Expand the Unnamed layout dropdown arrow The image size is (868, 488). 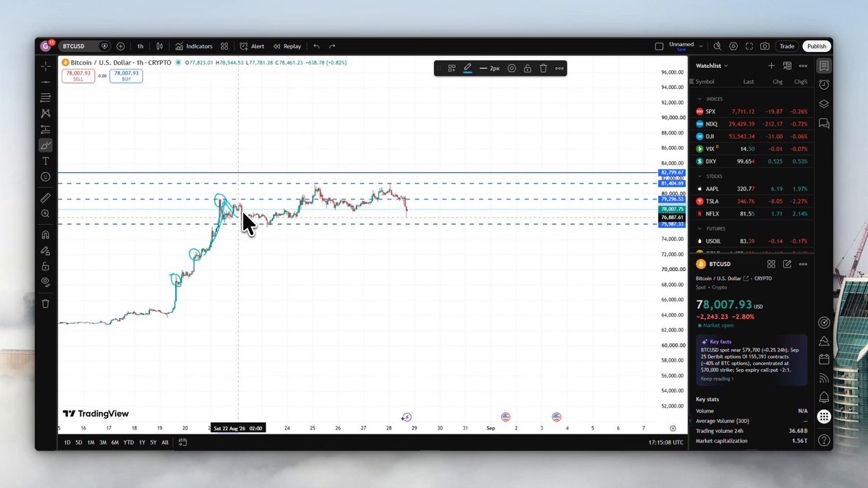(x=700, y=46)
